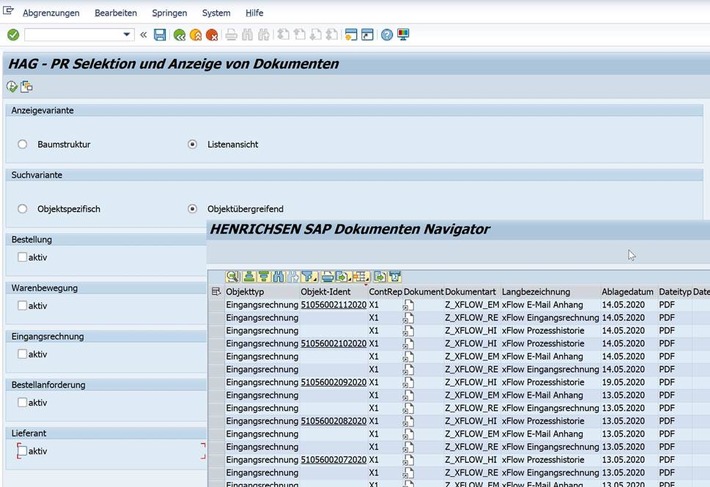The image size is (710, 487).
Task: Click the green Back arrow icon
Action: click(x=179, y=35)
